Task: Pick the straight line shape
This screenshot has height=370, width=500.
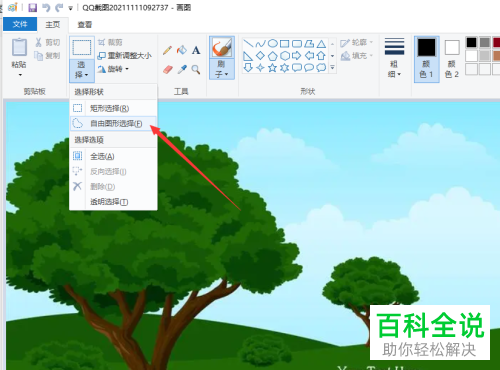Action: [x=248, y=44]
